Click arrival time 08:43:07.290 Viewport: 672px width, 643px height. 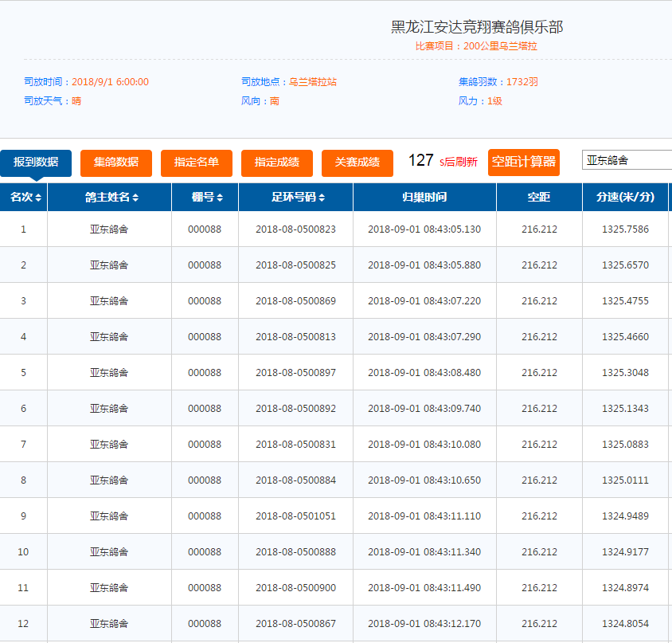pos(452,337)
